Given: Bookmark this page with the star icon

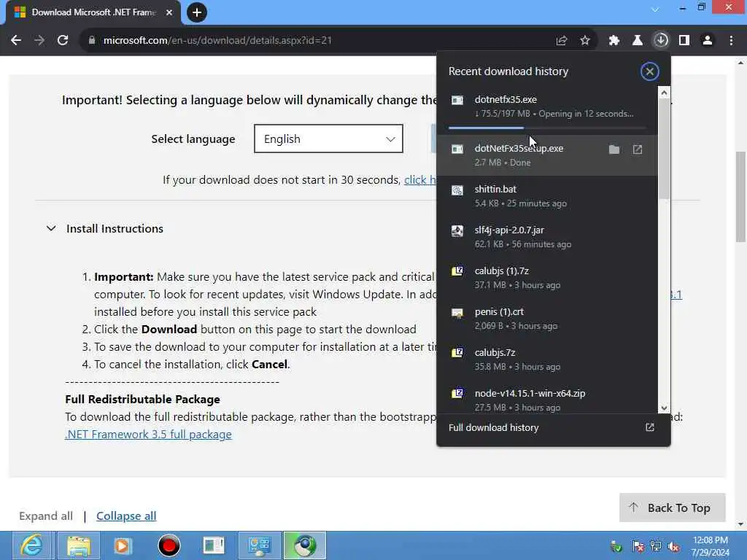Looking at the screenshot, I should tap(584, 41).
